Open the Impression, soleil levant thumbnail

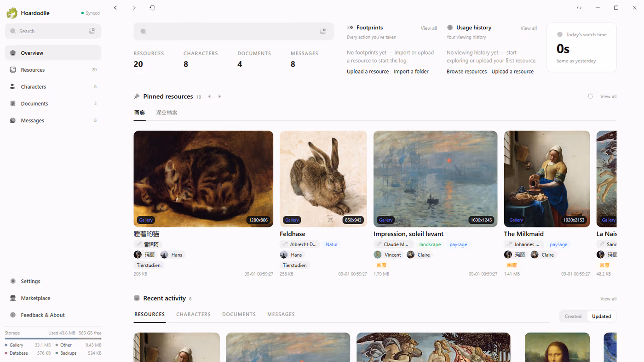[435, 179]
